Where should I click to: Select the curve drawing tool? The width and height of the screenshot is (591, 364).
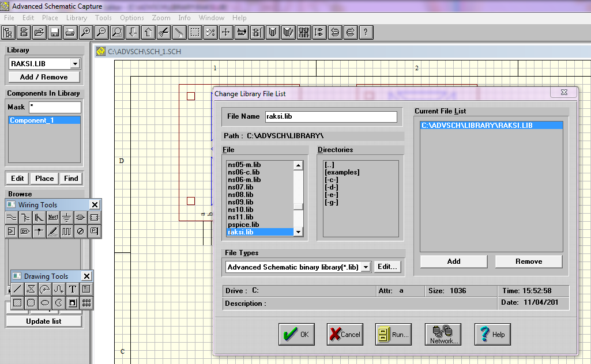point(58,289)
